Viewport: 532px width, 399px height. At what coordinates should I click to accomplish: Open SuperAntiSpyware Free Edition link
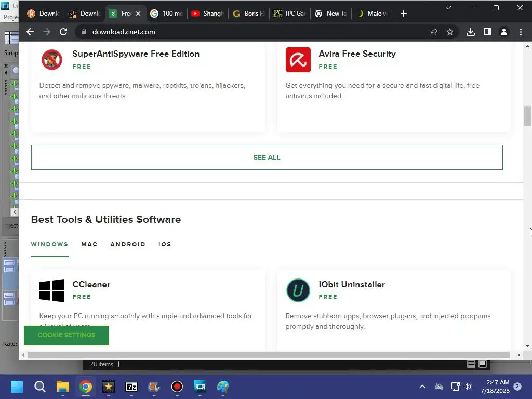pyautogui.click(x=136, y=54)
